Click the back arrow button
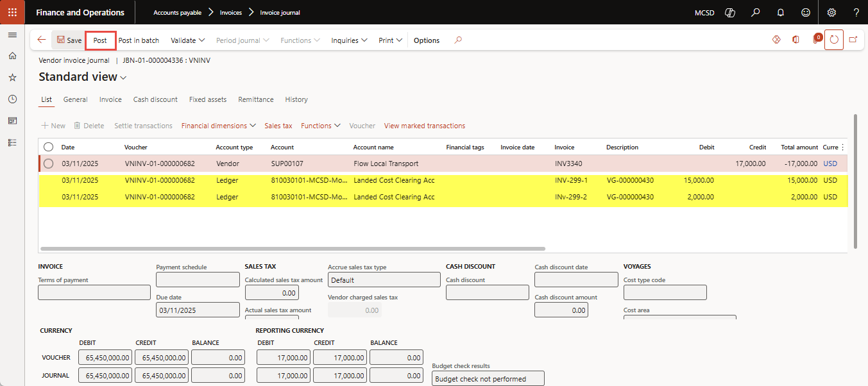 click(42, 40)
